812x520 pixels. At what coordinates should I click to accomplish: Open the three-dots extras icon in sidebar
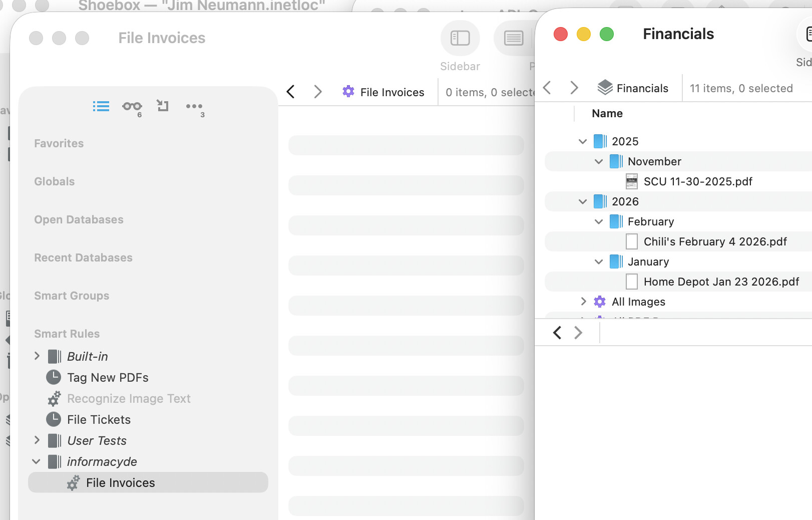[194, 106]
